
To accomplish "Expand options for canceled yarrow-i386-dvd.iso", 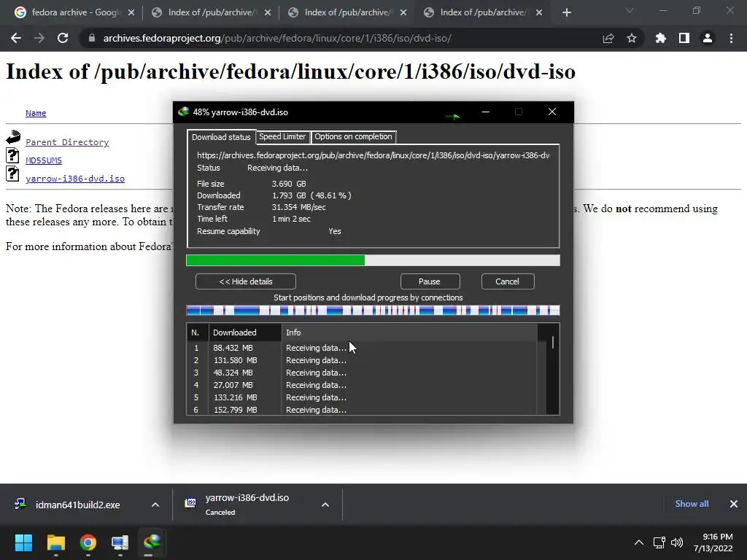I will click(325, 505).
